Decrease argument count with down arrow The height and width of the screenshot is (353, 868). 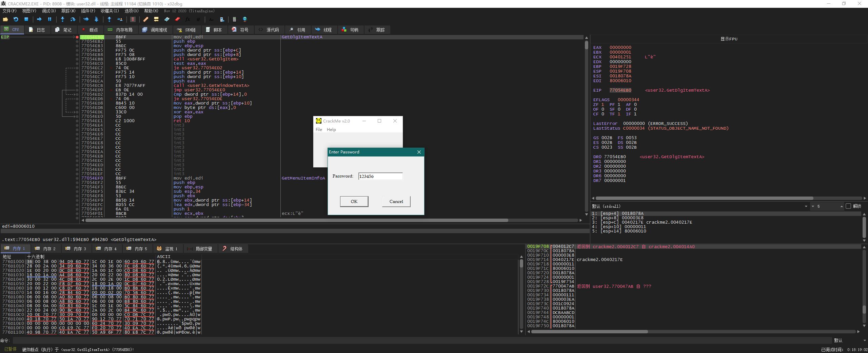tap(813, 206)
